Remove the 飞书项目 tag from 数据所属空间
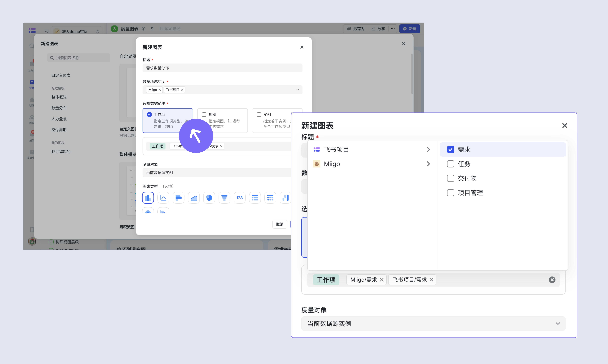608x364 pixels. [182, 90]
